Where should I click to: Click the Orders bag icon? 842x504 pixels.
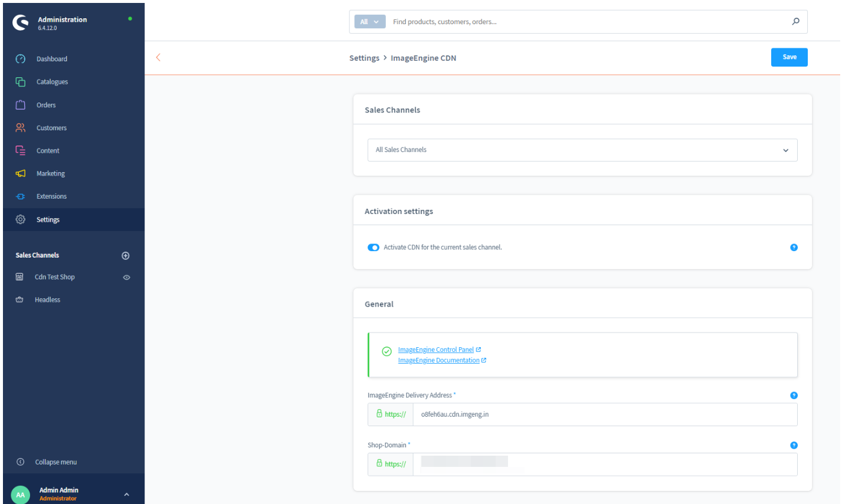tap(21, 105)
